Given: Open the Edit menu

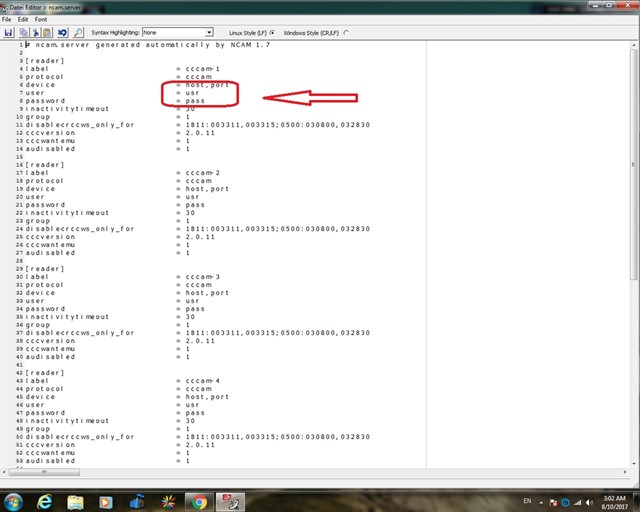Looking at the screenshot, I should point(22,19).
